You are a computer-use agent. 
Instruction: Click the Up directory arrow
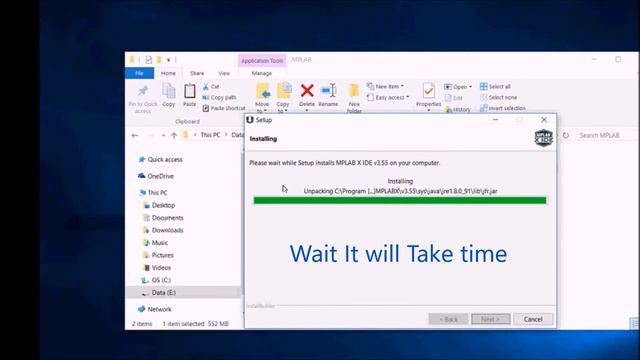[174, 135]
